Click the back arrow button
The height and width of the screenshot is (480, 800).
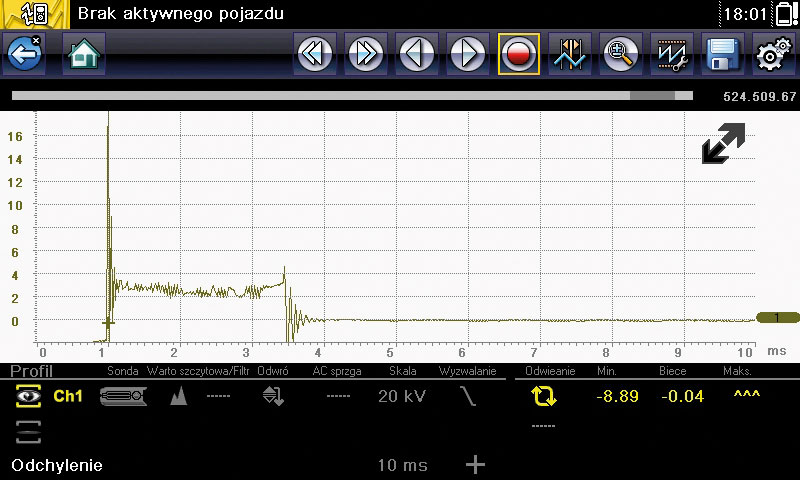24,54
